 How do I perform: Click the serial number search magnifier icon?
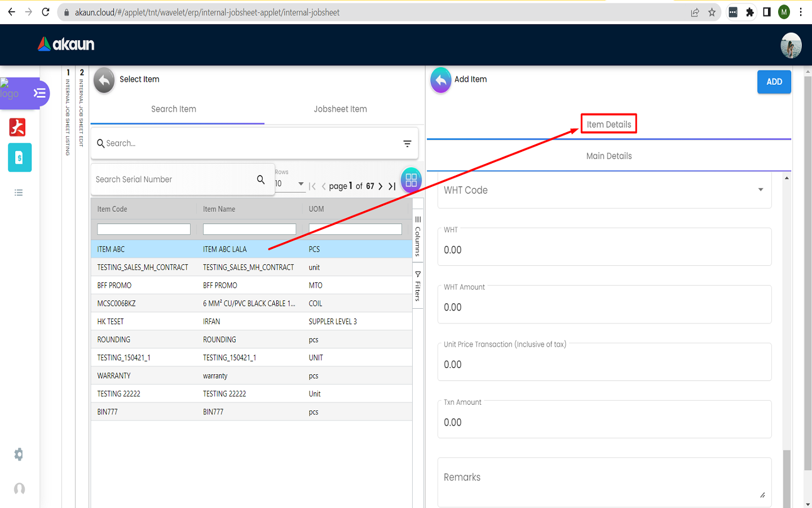pos(261,179)
